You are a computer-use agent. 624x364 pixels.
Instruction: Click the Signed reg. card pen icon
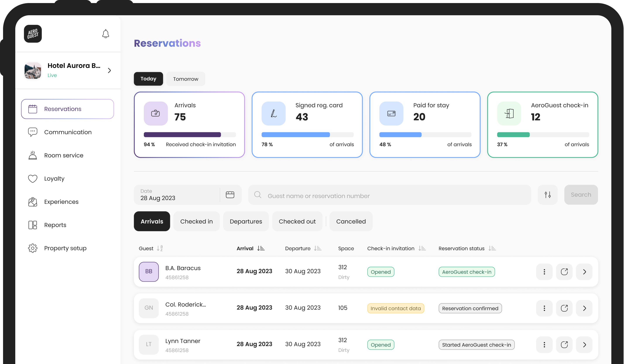pos(273,113)
